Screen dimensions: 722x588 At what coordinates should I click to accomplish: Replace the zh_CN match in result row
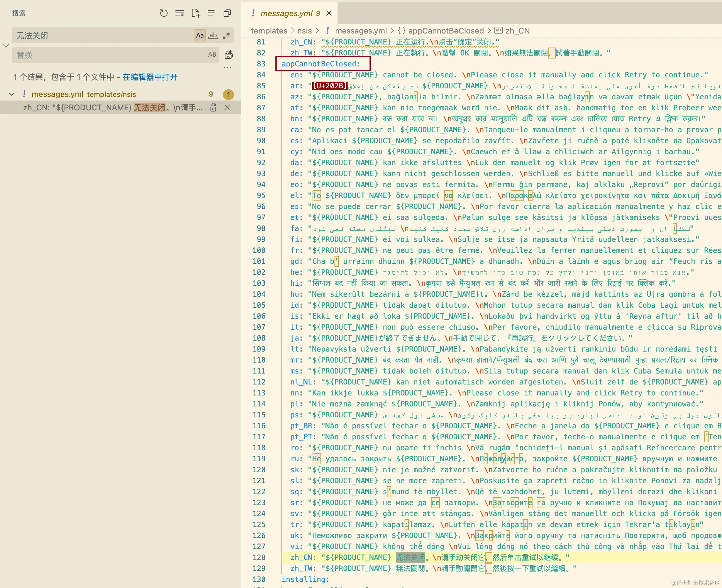click(x=213, y=107)
